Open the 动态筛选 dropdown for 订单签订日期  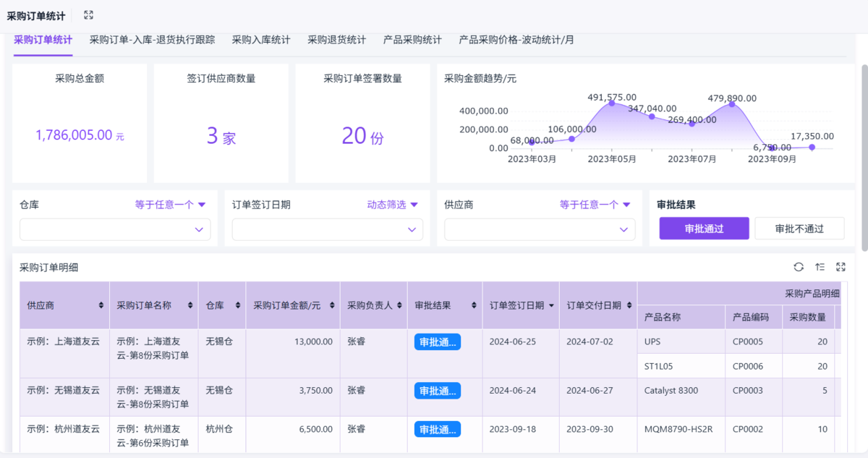click(393, 205)
